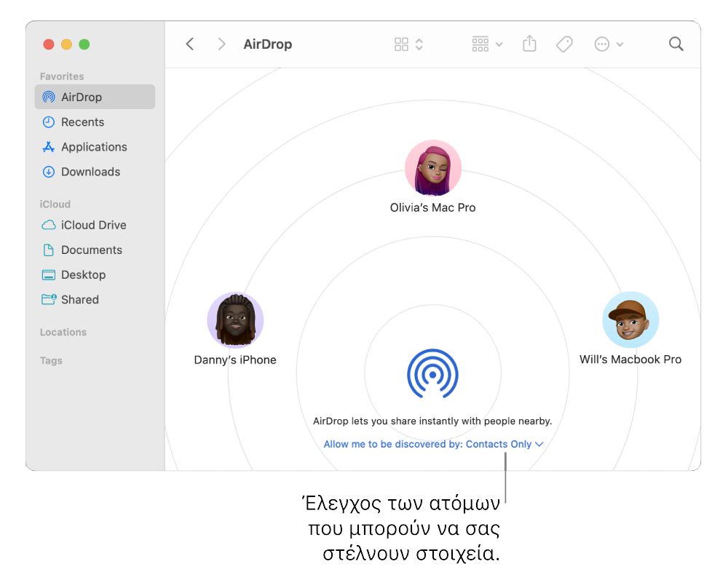Click the Tags section header
This screenshot has width=728, height=588.
click(x=51, y=361)
